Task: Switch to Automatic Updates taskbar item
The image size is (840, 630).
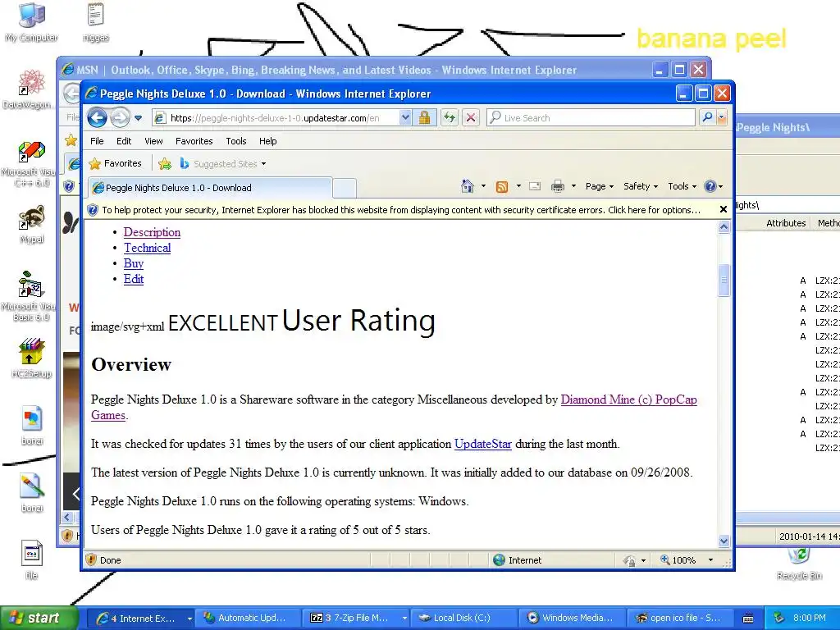Action: [x=248, y=619]
